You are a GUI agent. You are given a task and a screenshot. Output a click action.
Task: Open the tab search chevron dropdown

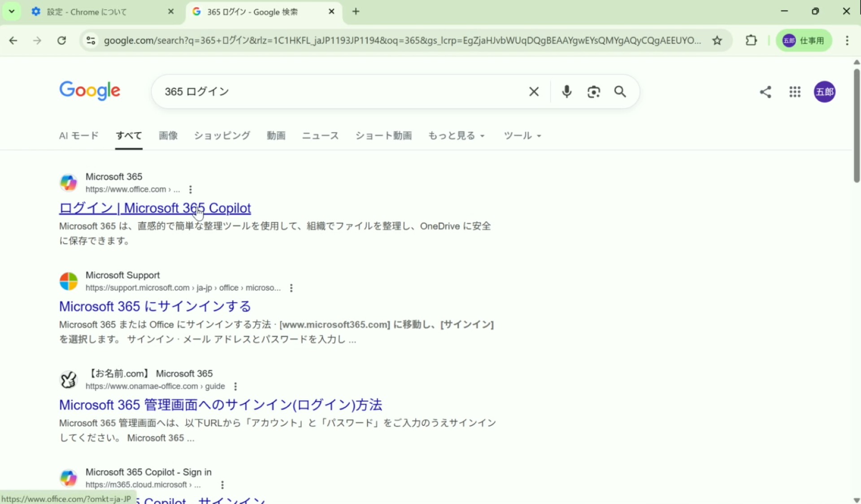click(x=12, y=11)
